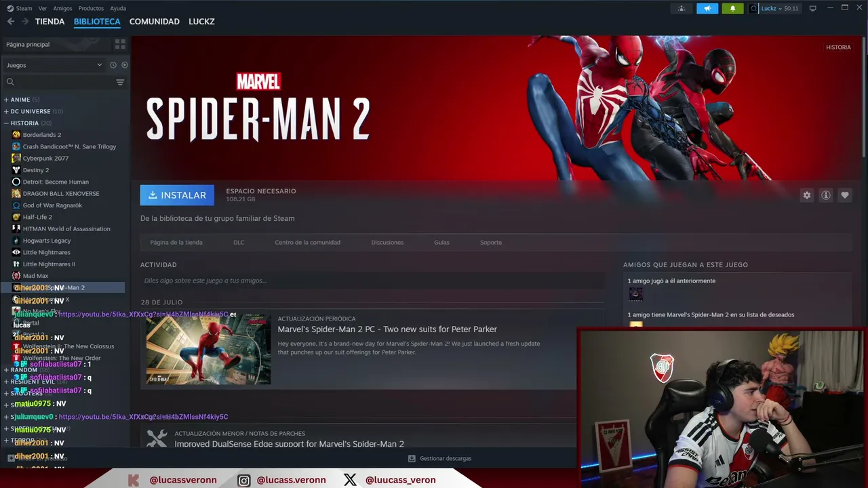
Task: Open the library advanced filter icon
Action: [120, 82]
